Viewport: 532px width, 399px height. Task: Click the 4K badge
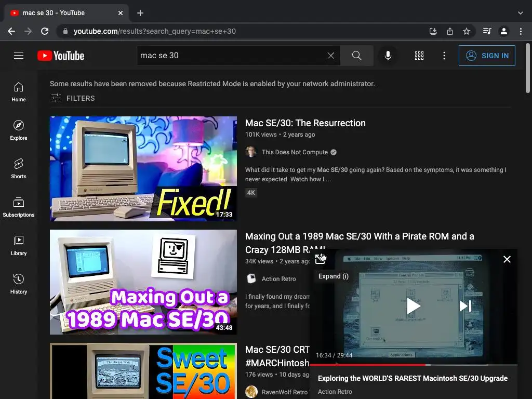pos(251,193)
